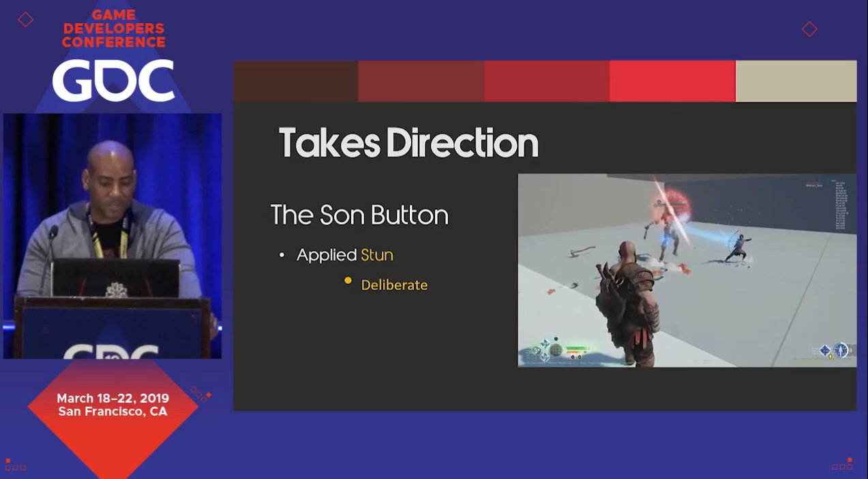Viewport: 868px width, 479px height.
Task: Click the Kratos character in gameplay
Action: click(629, 303)
